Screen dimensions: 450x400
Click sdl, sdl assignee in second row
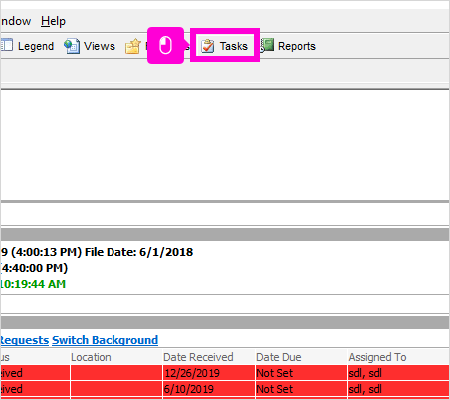tap(365, 389)
